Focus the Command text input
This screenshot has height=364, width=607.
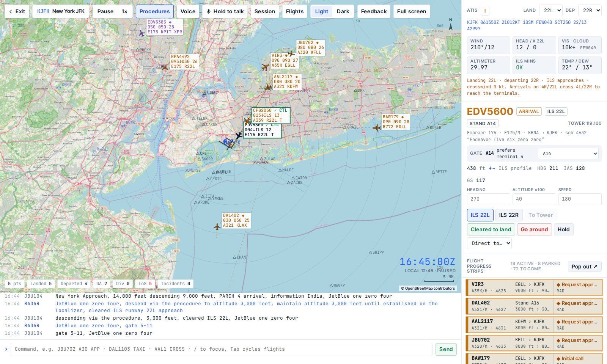pyautogui.click(x=221, y=349)
